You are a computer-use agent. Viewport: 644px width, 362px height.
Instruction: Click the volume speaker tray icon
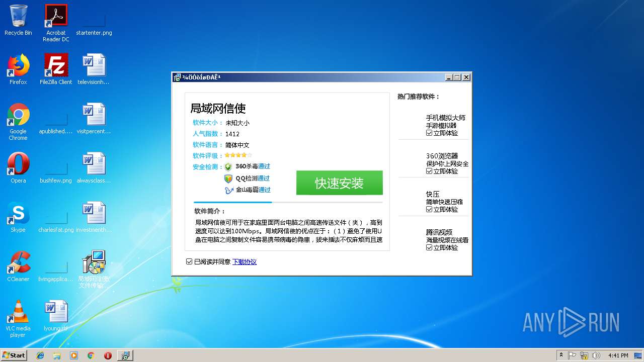pos(597,355)
